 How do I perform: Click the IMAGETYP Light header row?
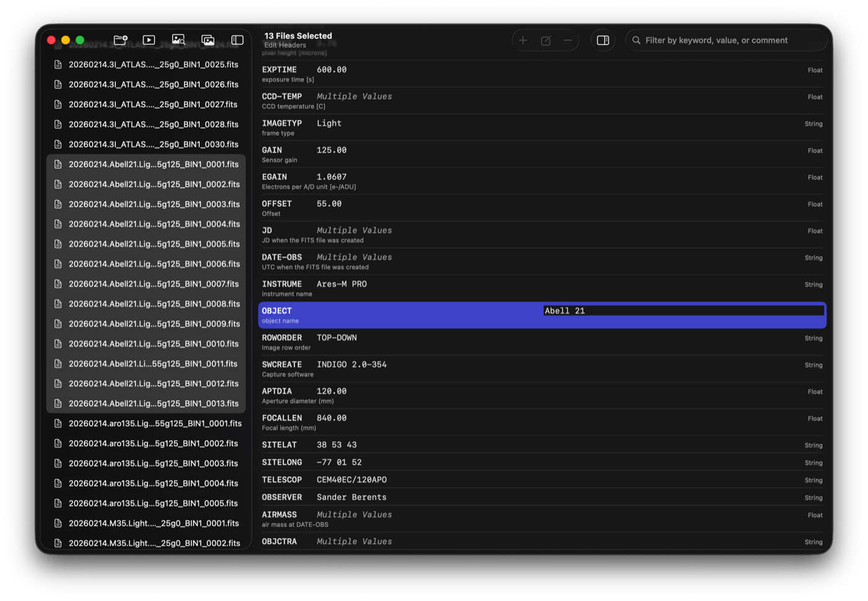point(542,127)
